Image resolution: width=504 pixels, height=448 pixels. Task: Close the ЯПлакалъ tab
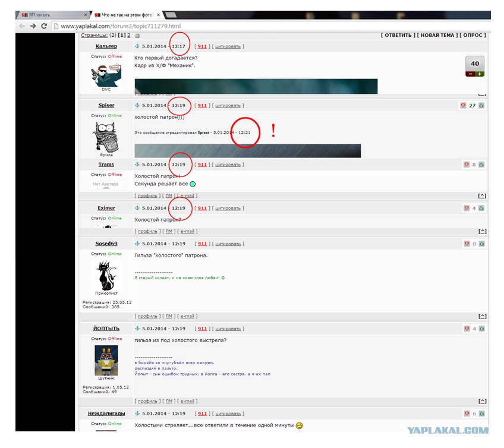86,15
